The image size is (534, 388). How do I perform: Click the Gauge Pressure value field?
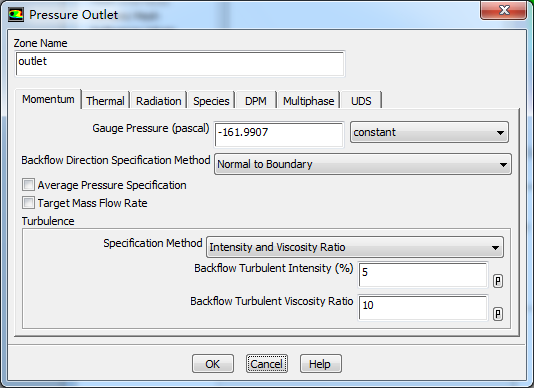279,135
